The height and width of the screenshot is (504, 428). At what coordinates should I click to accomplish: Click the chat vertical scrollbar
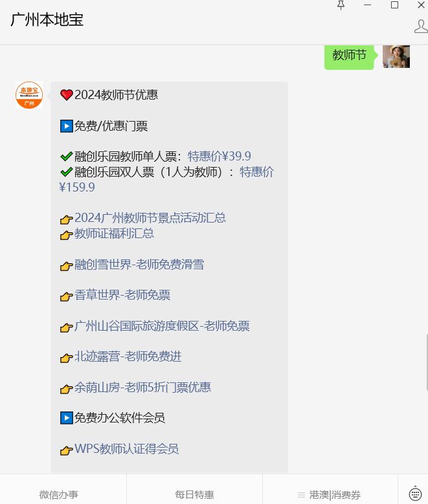point(427,362)
